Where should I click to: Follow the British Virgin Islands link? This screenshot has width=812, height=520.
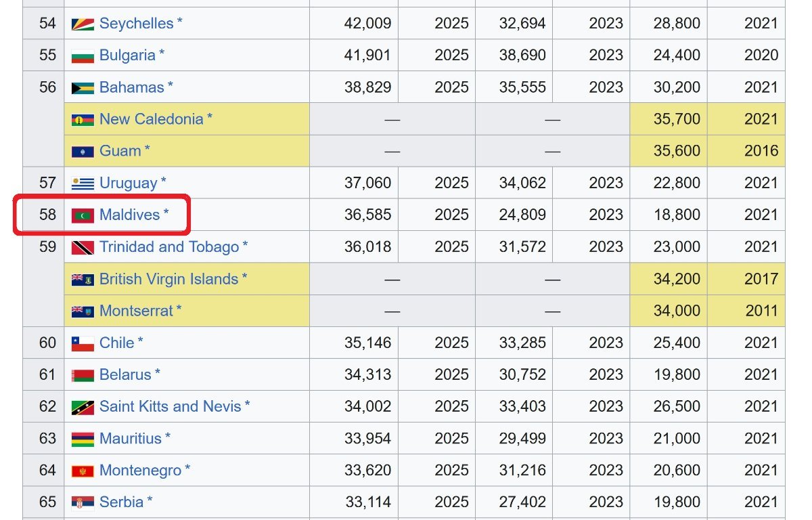tap(168, 279)
